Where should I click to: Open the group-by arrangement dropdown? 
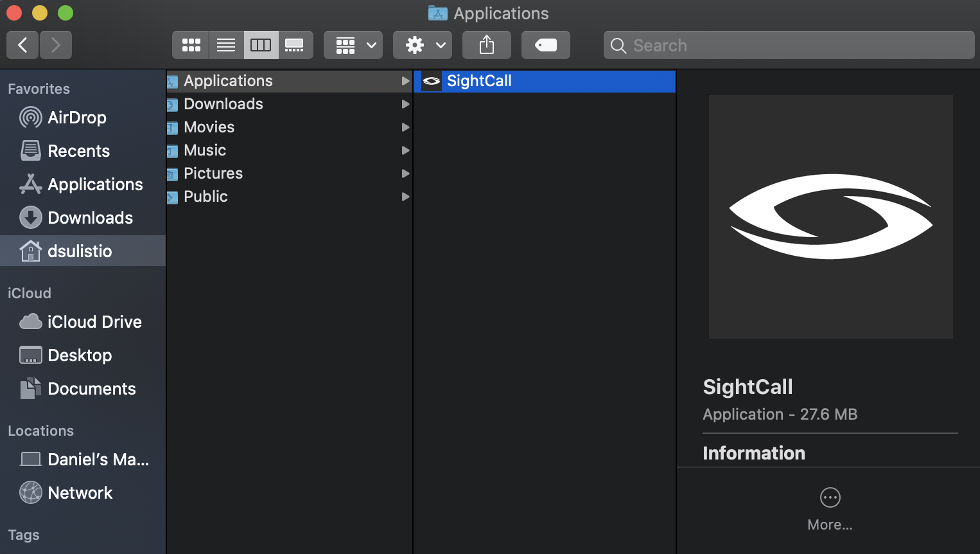click(x=353, y=45)
